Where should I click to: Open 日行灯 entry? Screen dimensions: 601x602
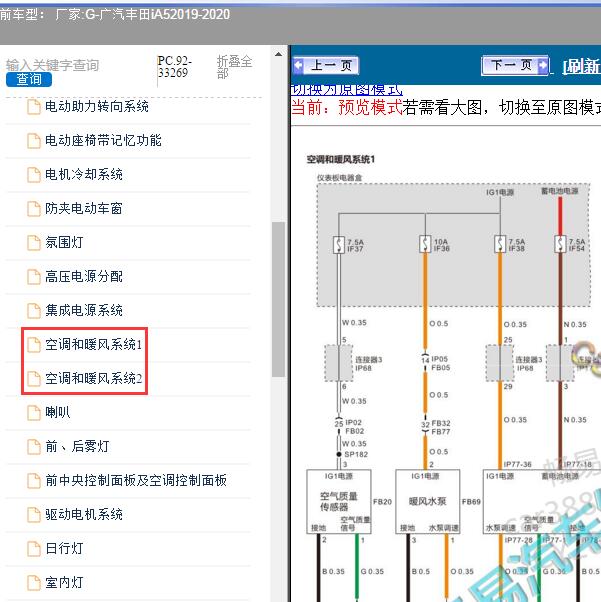tap(64, 548)
